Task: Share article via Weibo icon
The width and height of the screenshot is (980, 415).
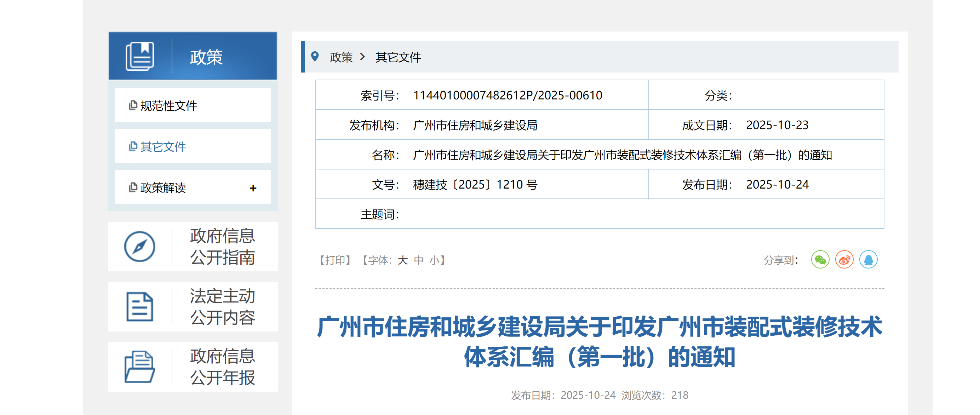Action: 844,260
